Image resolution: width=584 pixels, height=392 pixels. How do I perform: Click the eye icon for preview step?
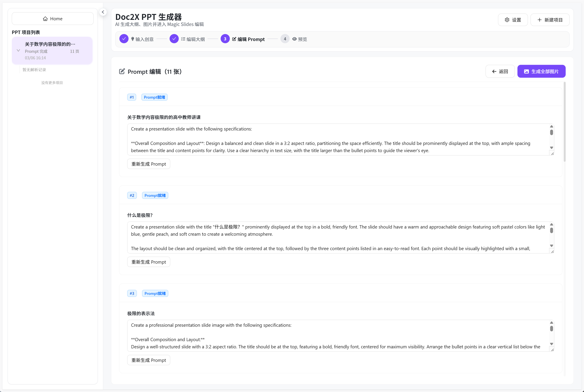click(x=295, y=39)
